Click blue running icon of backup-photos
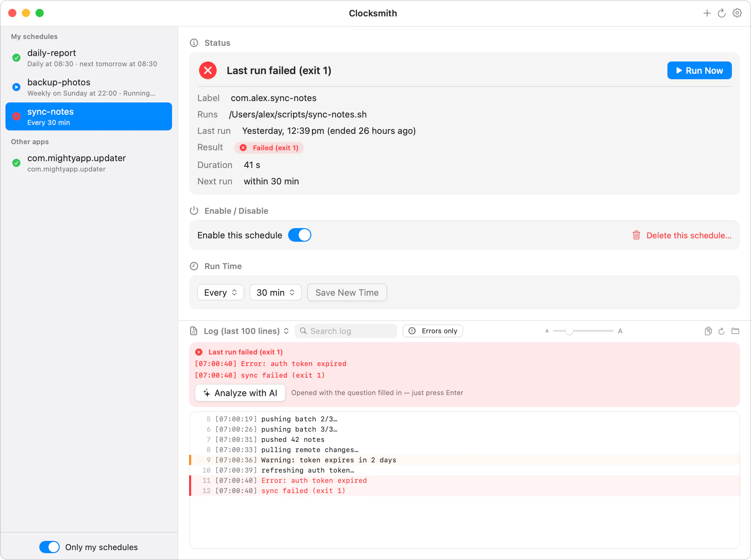Viewport: 751px width, 560px height. click(16, 87)
